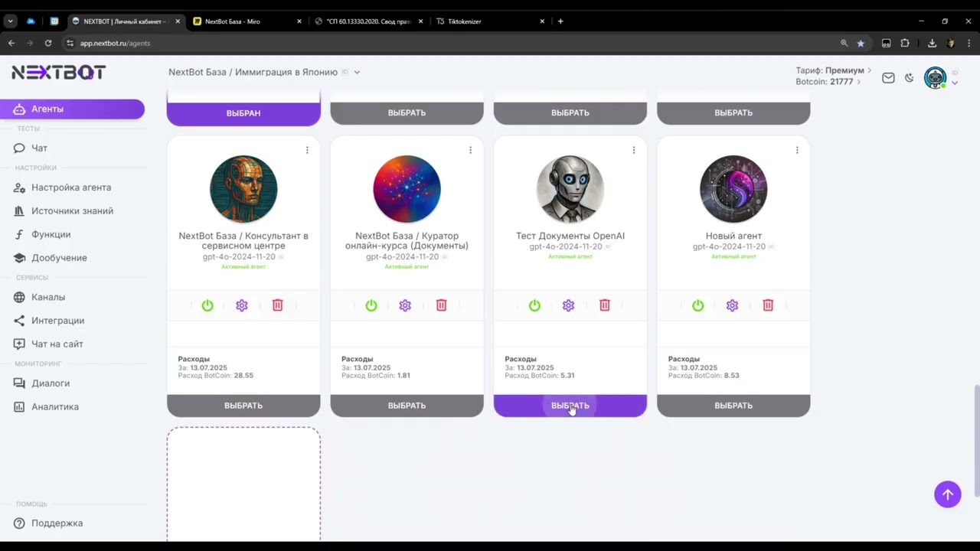This screenshot has width=980, height=551.
Task: Click Новый агент avatar image
Action: click(x=733, y=189)
